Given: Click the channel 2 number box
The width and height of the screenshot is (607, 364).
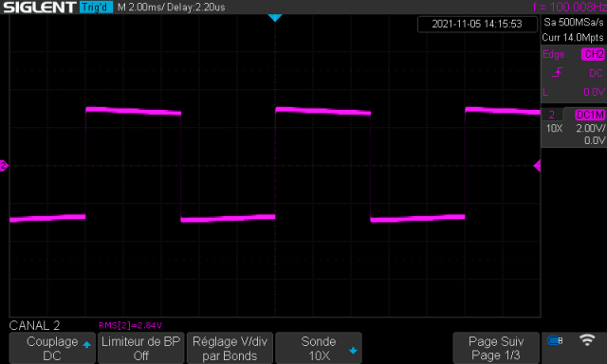Looking at the screenshot, I should coord(552,115).
